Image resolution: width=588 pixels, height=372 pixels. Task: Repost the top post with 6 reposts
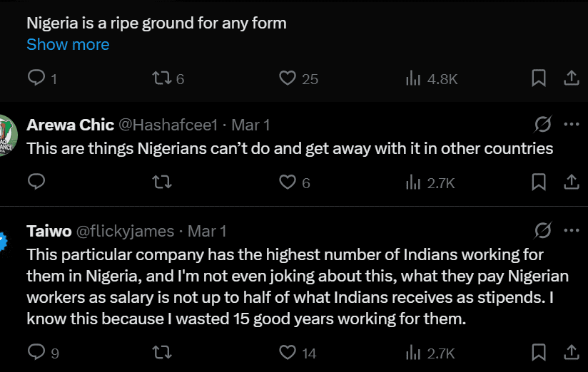point(162,78)
